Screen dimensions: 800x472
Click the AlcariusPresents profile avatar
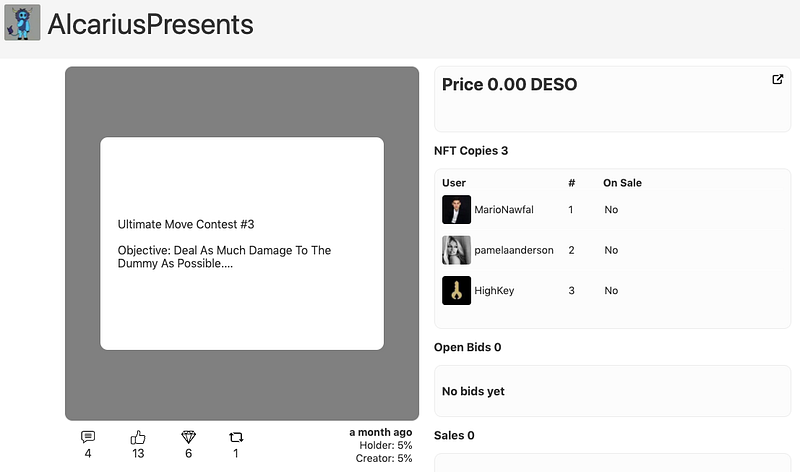tap(22, 23)
